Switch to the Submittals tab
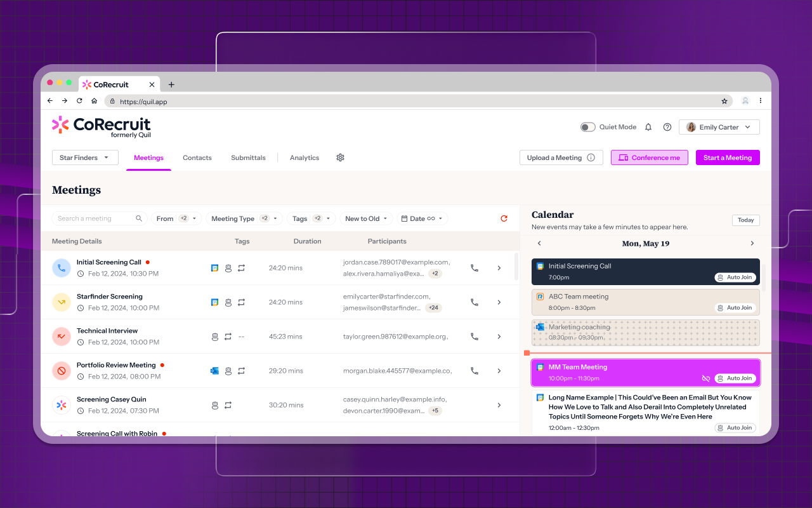Image resolution: width=812 pixels, height=508 pixels. 248,157
